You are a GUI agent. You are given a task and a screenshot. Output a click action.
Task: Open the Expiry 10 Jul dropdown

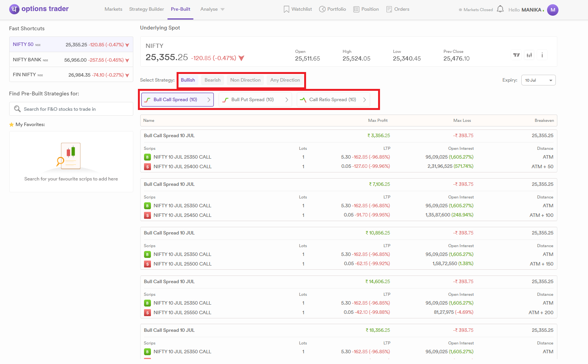(538, 80)
